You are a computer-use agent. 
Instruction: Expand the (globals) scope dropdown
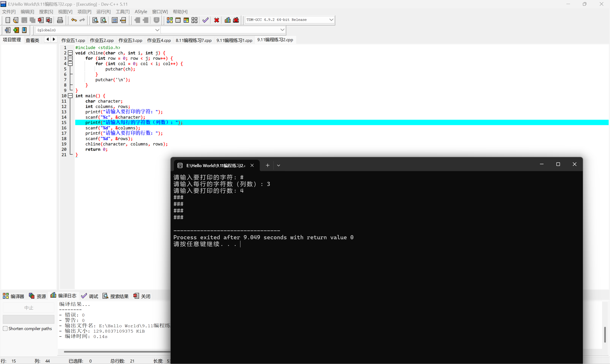point(157,30)
